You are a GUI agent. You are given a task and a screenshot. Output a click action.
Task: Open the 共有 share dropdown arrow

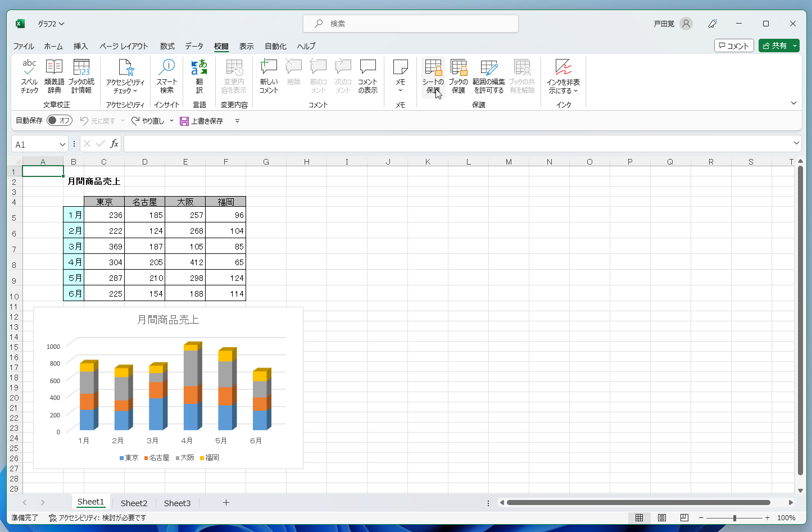click(795, 46)
